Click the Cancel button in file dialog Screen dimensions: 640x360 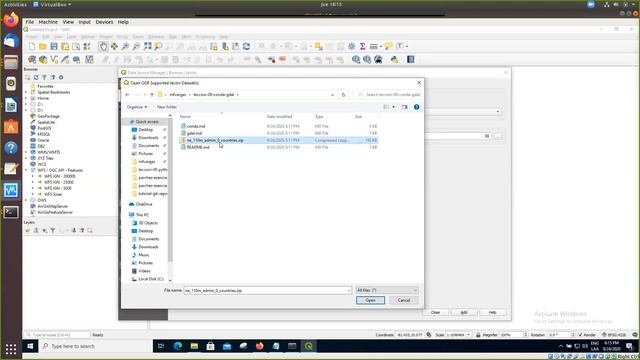coord(404,300)
